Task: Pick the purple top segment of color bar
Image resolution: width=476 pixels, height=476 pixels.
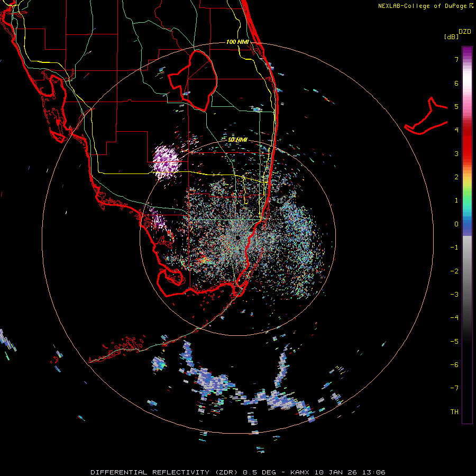Action: [x=467, y=52]
